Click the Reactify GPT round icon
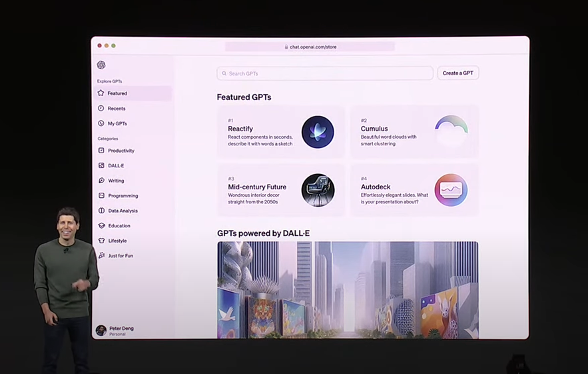Image resolution: width=588 pixels, height=374 pixels. click(x=318, y=132)
